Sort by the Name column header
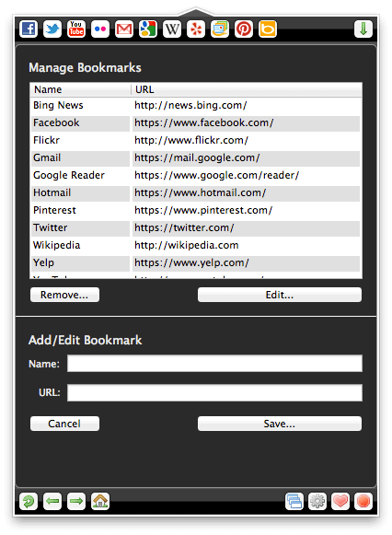This screenshot has height=535, width=392. pos(80,89)
